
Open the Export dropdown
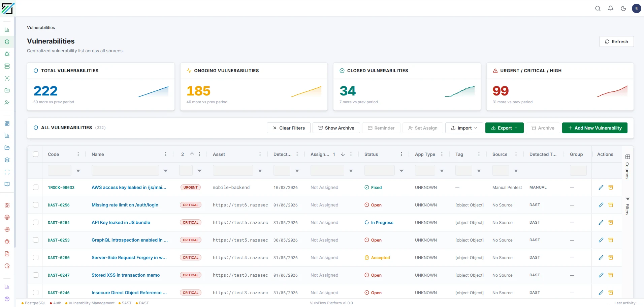(x=504, y=128)
